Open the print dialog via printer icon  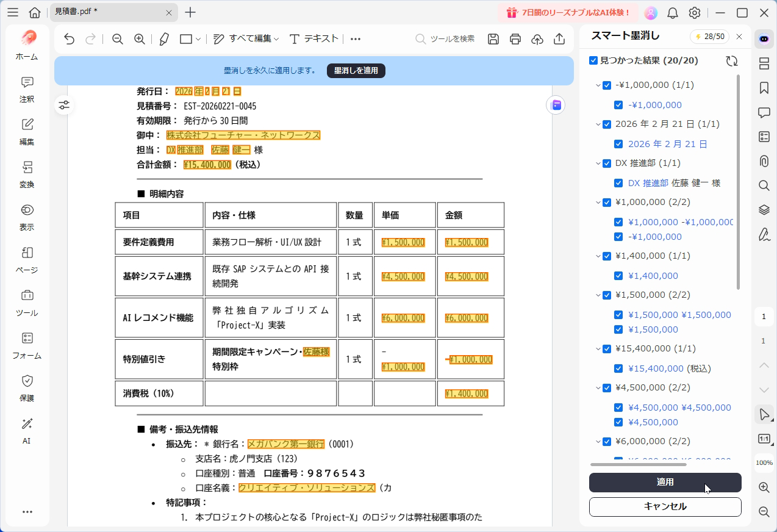(x=515, y=38)
